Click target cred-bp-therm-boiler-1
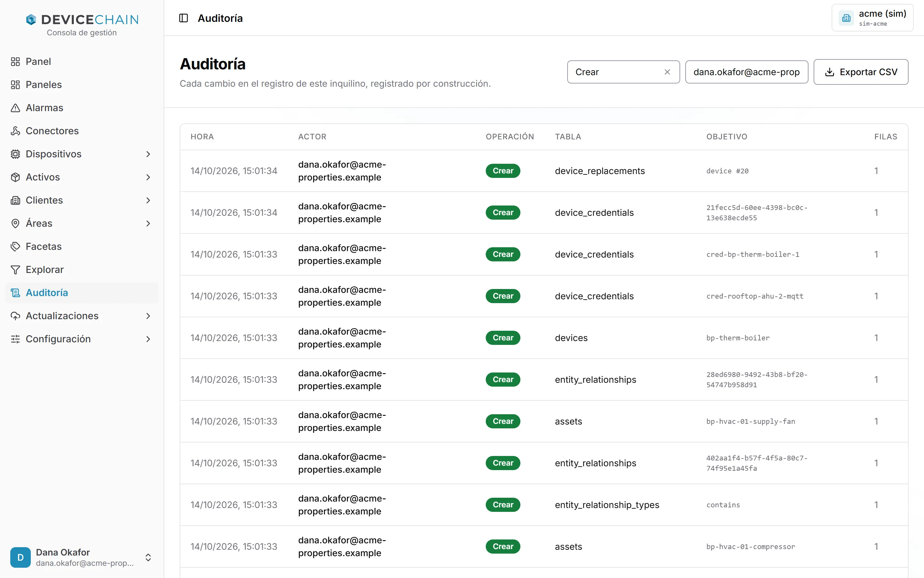924x578 pixels. coord(753,255)
